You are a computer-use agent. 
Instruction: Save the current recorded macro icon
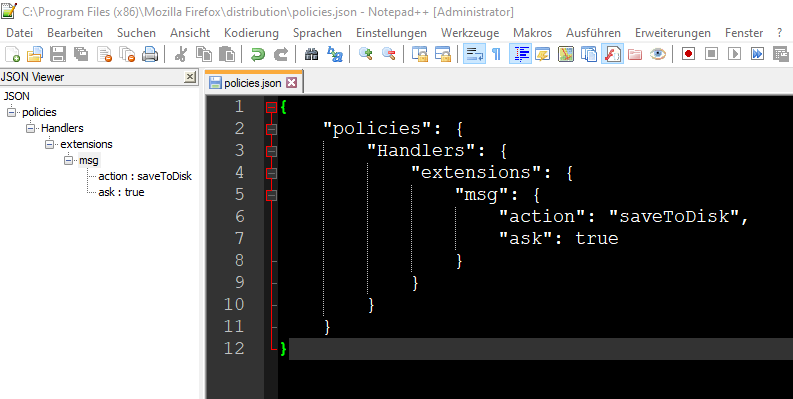781,54
